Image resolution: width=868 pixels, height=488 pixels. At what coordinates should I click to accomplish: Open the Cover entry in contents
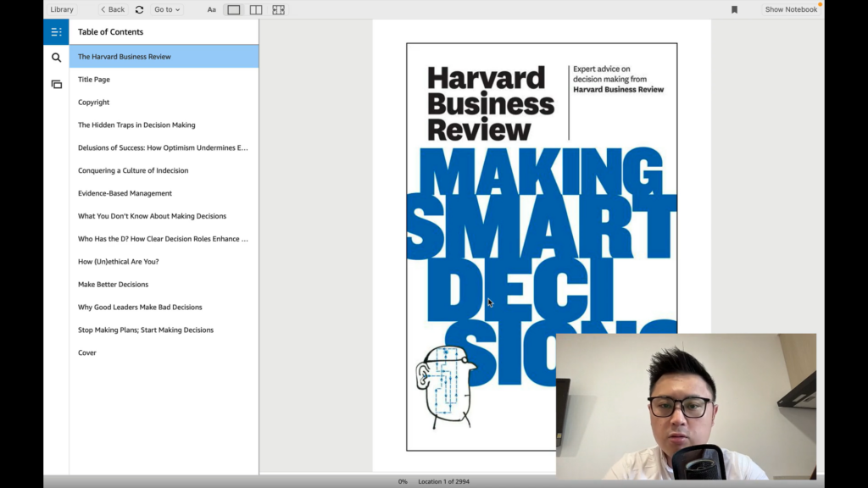(164, 352)
